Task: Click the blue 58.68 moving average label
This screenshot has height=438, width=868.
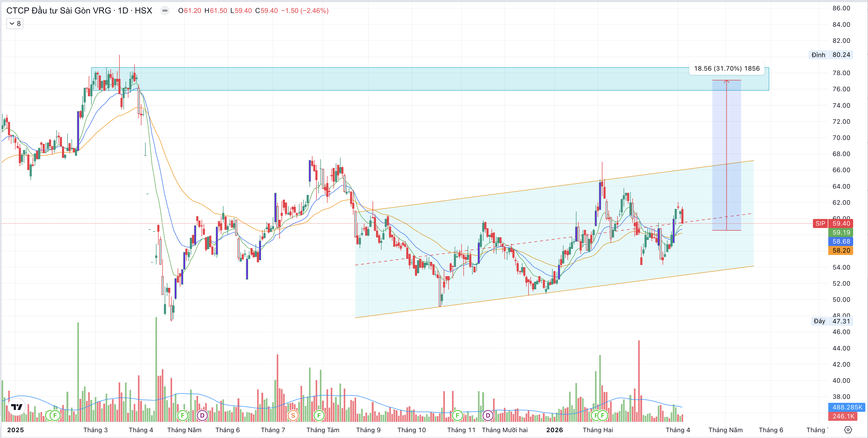Action: pyautogui.click(x=841, y=242)
